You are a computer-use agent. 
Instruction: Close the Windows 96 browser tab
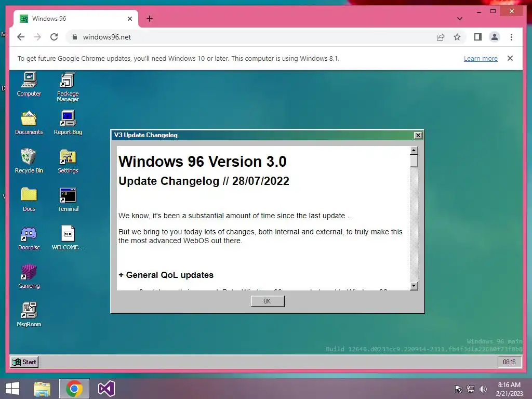tap(129, 19)
